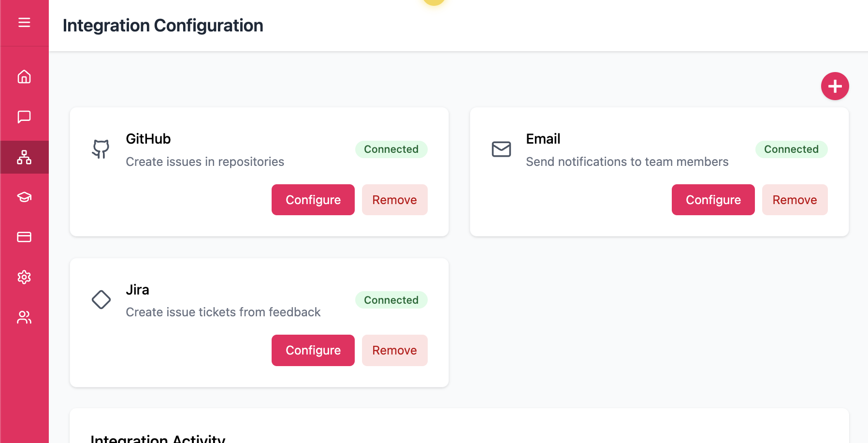Screen dimensions: 868x443
Task: Click GitHub's Connected status badge
Action: tap(391, 149)
